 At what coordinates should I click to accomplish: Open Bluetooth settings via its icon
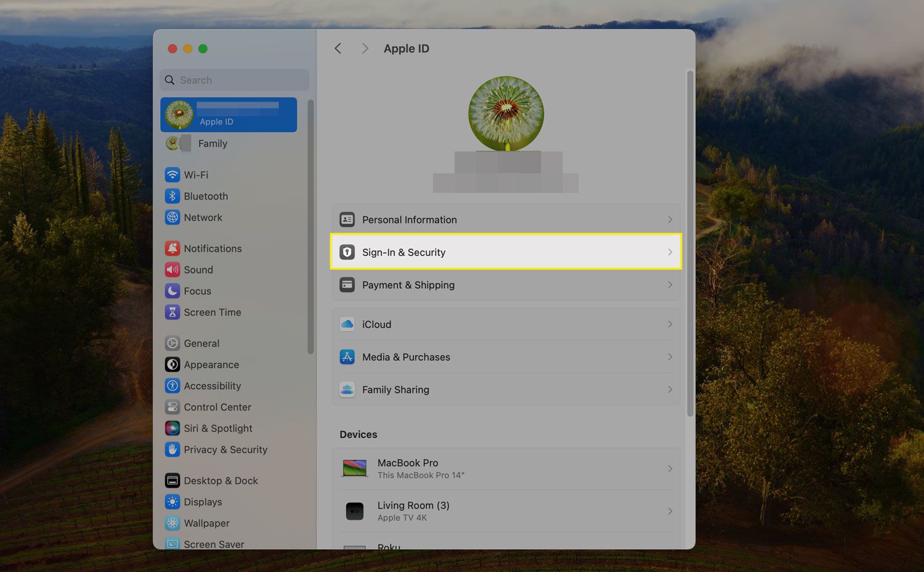click(172, 196)
